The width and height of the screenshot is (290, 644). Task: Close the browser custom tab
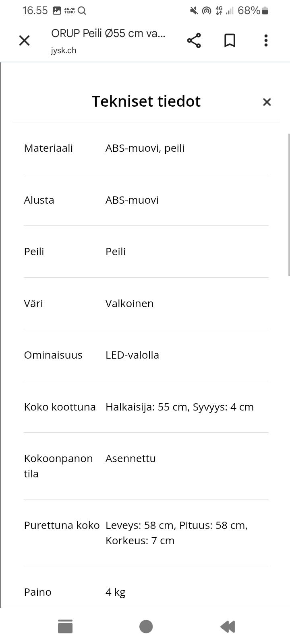[x=25, y=40]
